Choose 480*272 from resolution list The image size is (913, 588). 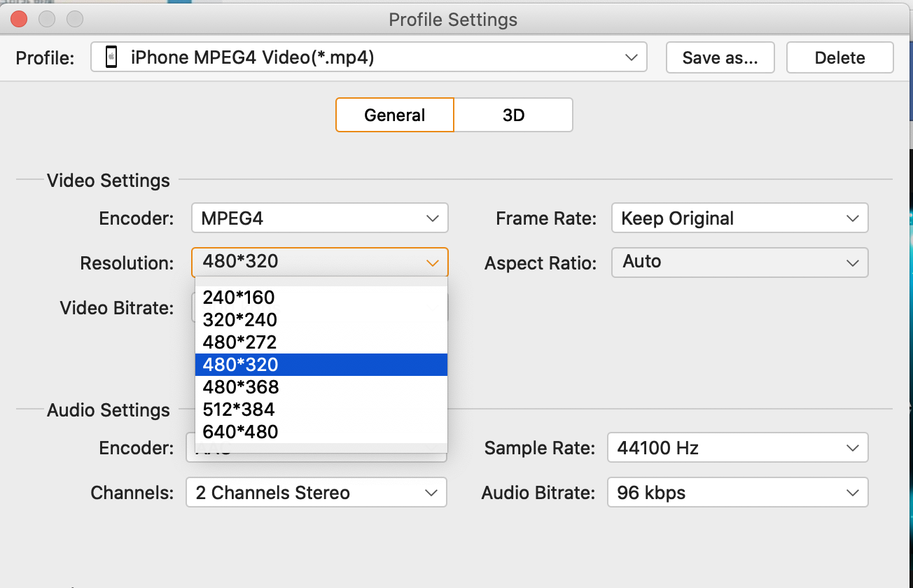coord(321,342)
